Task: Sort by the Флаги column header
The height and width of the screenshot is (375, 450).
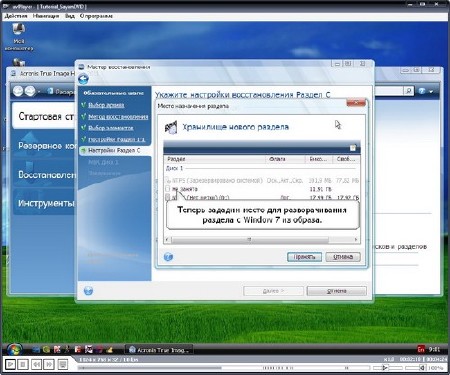Action: pyautogui.click(x=285, y=159)
